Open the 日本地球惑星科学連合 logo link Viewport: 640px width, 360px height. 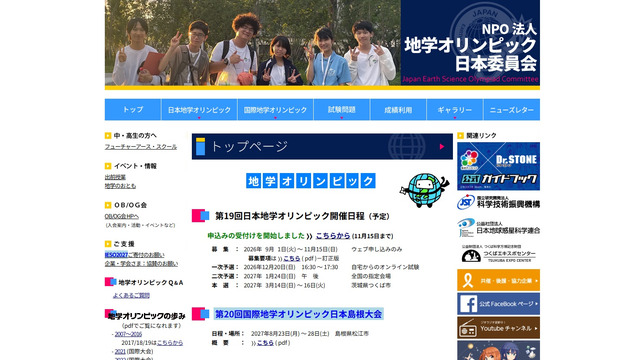(x=498, y=228)
